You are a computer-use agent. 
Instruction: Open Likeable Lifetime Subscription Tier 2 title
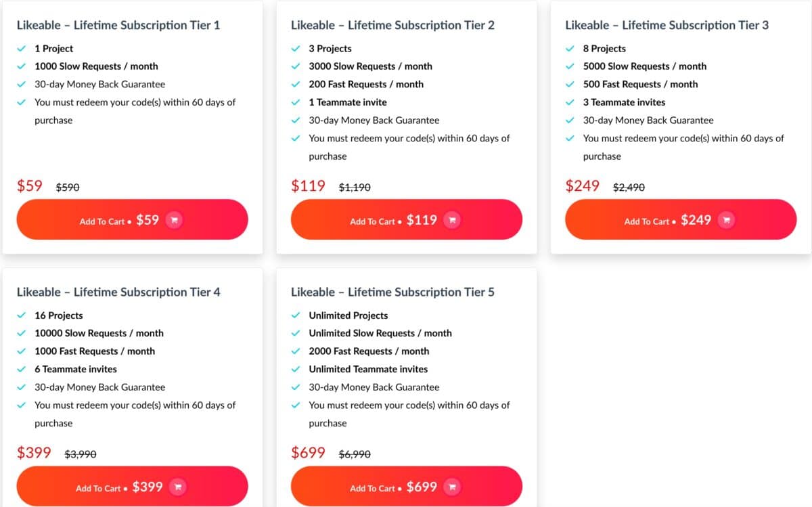pyautogui.click(x=392, y=25)
